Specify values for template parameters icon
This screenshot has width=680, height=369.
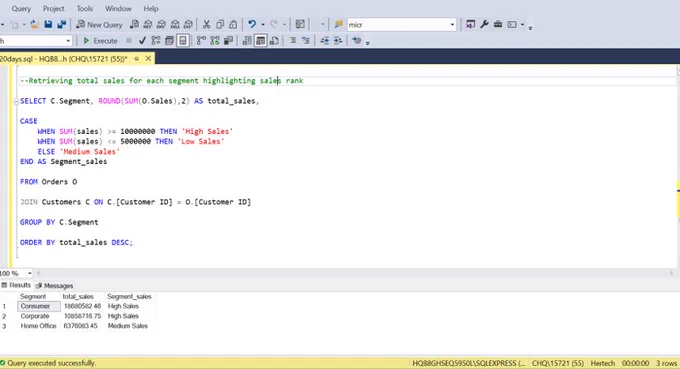tap(356, 41)
